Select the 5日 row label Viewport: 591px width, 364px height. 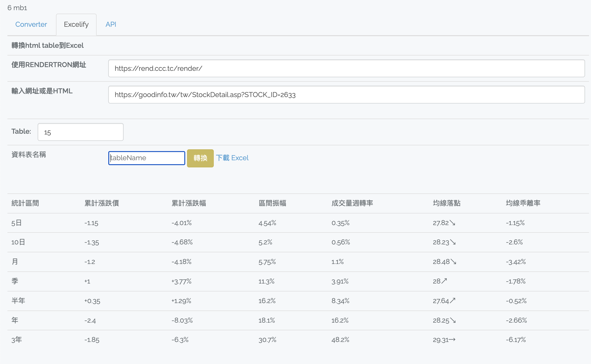(17, 223)
